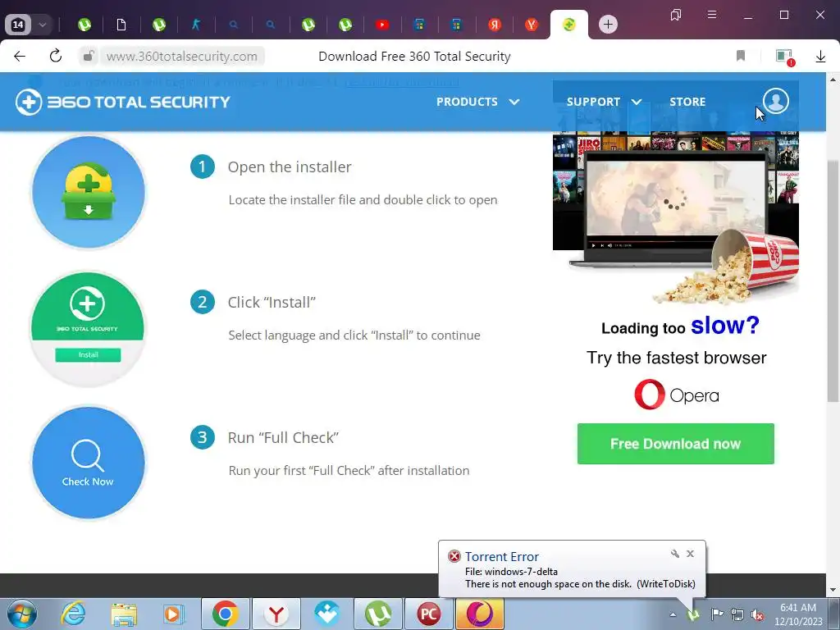Open the Windows Start button

22,614
